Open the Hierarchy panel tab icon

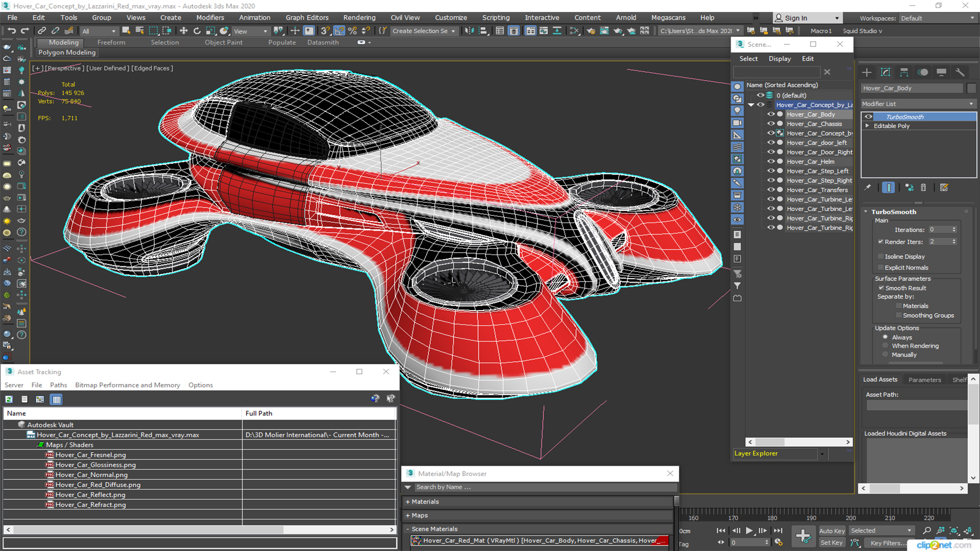(x=904, y=72)
